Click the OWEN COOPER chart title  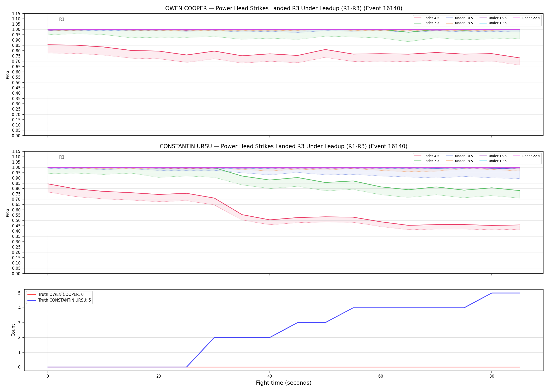click(284, 8)
